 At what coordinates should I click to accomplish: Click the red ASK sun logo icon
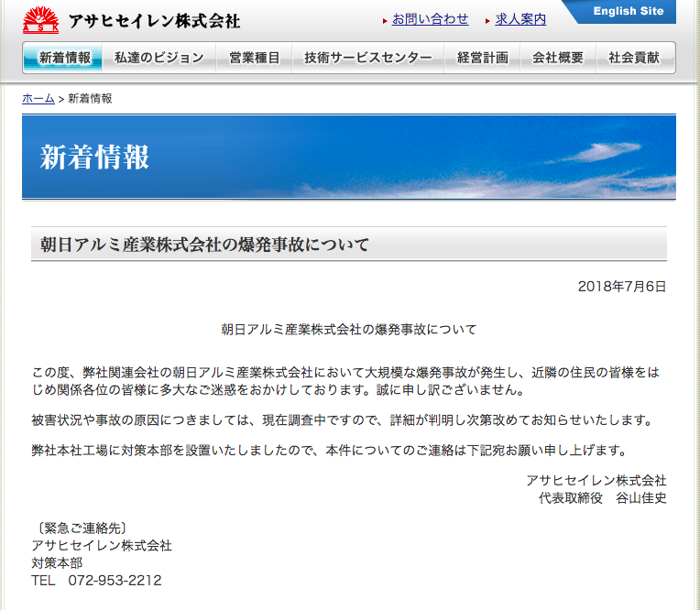(40, 20)
